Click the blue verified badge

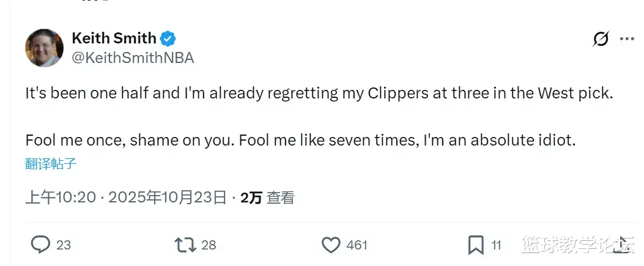168,39
